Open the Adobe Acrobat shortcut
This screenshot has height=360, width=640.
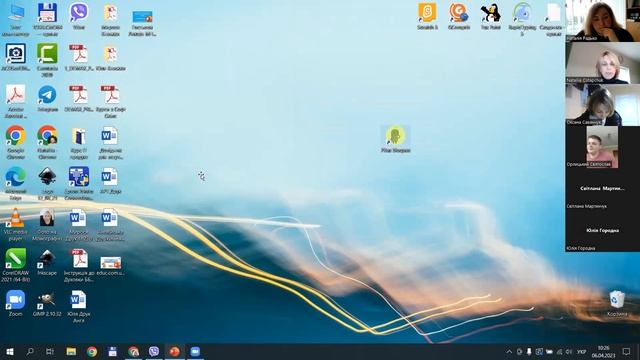click(x=16, y=101)
